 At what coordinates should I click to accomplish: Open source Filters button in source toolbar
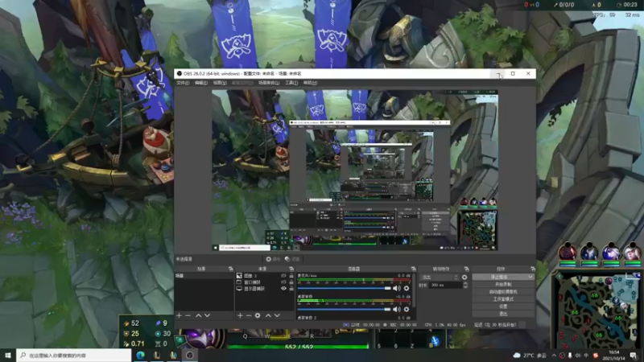pos(292,259)
